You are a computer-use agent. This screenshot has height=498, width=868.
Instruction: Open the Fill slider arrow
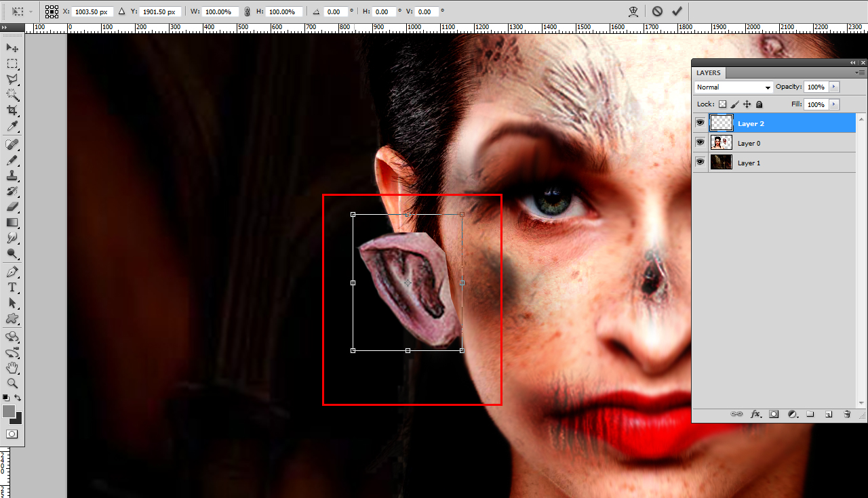834,104
